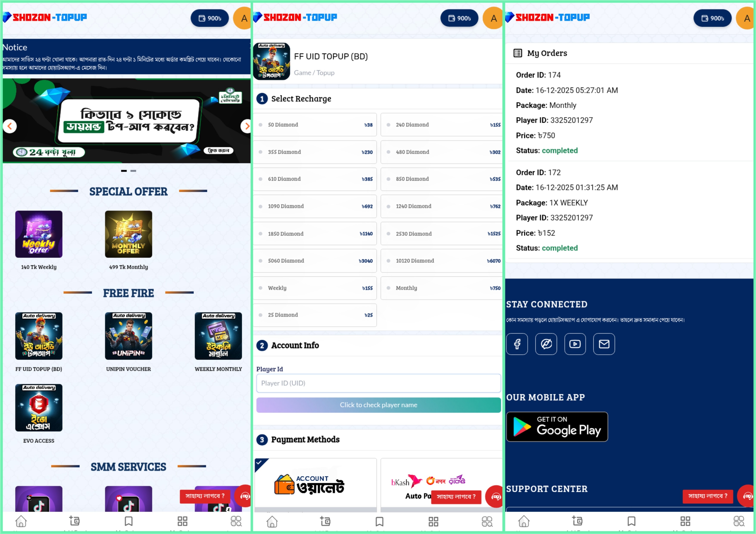Open the wallet 900৳ balance on the My Orders screen
756x534 pixels.
pyautogui.click(x=712, y=18)
